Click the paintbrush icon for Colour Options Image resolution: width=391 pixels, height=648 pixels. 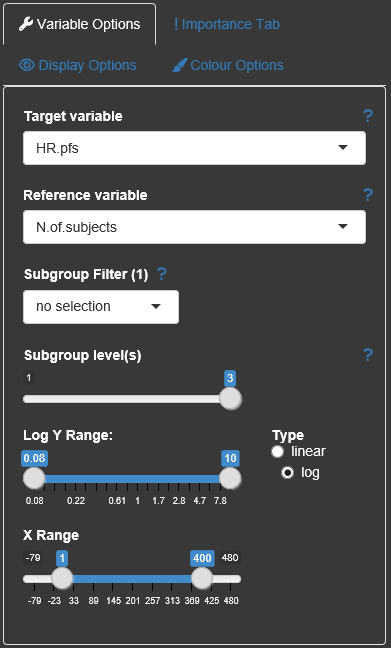pyautogui.click(x=180, y=65)
